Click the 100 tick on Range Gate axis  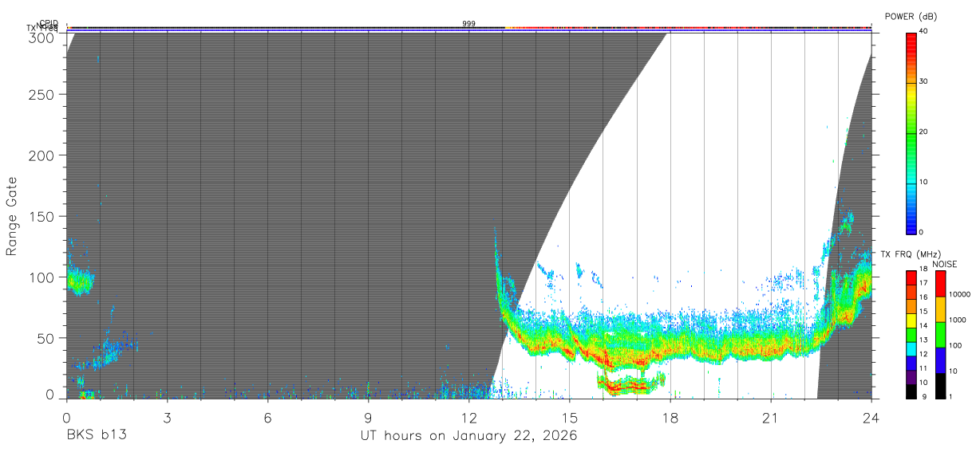coord(41,277)
